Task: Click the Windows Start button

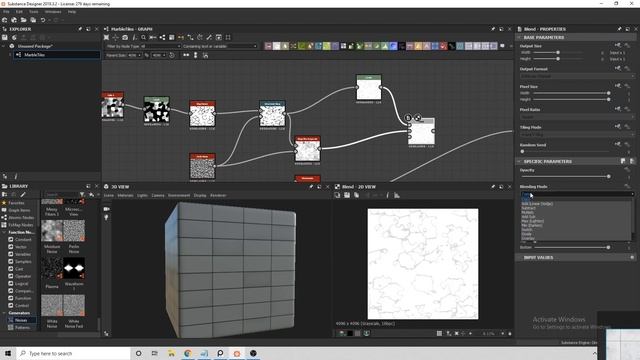Action: 8,353
